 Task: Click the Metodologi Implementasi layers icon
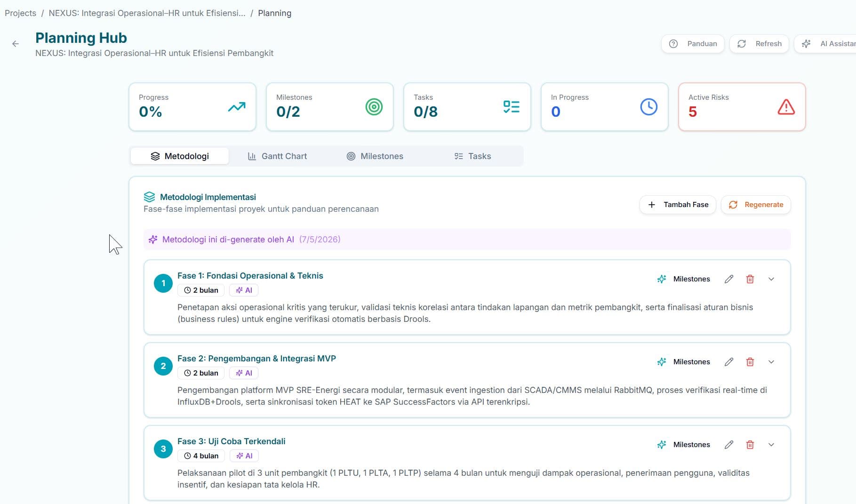click(x=149, y=197)
